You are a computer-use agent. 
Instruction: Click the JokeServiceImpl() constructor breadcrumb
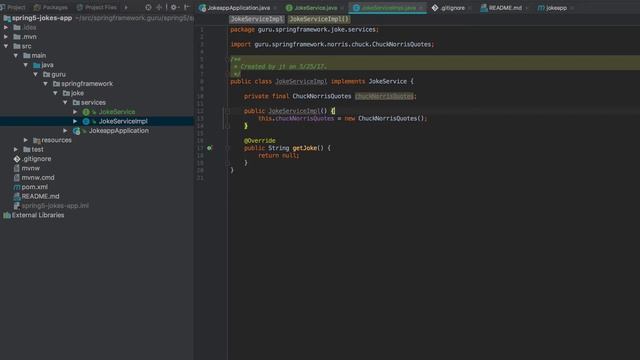[x=319, y=19]
